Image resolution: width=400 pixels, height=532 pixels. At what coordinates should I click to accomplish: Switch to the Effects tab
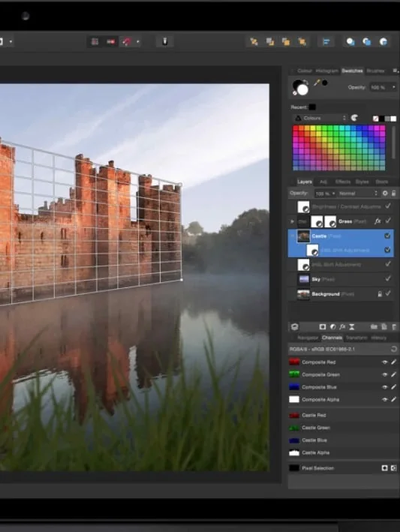(x=343, y=182)
